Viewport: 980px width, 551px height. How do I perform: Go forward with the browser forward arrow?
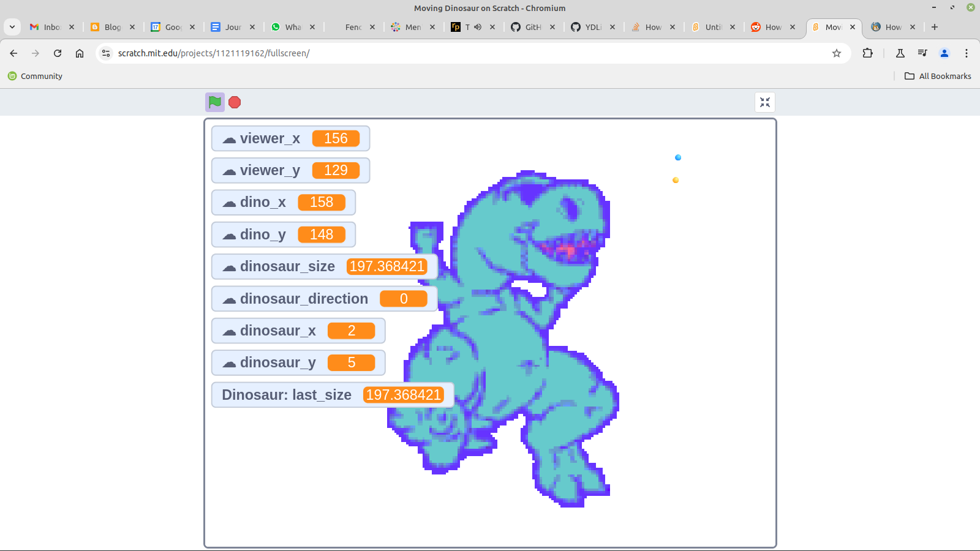click(36, 53)
